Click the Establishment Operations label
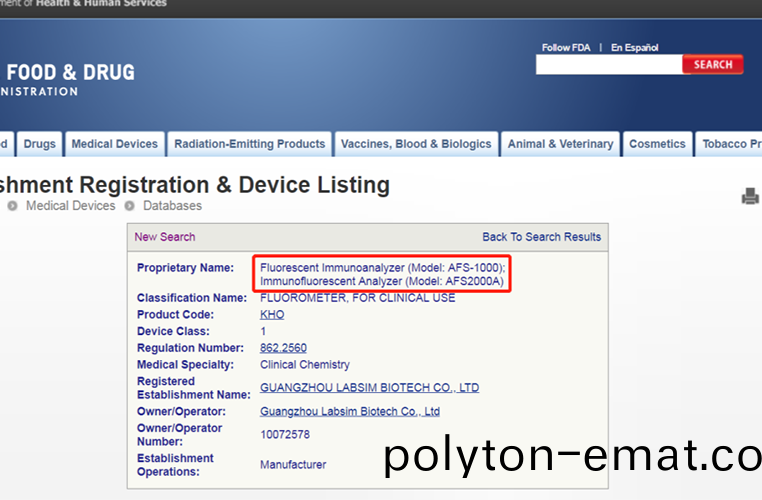762x500 pixels. tap(175, 465)
